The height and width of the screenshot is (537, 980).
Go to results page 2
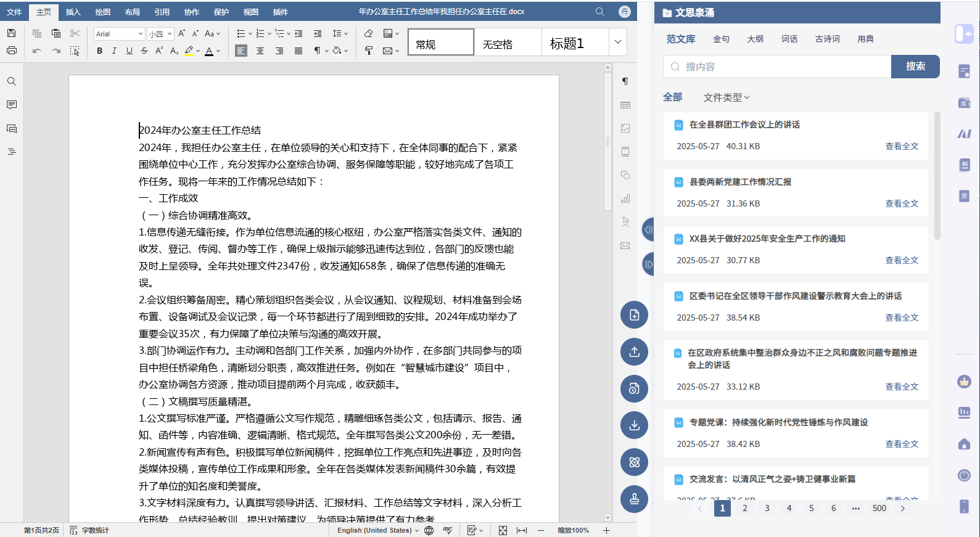745,508
